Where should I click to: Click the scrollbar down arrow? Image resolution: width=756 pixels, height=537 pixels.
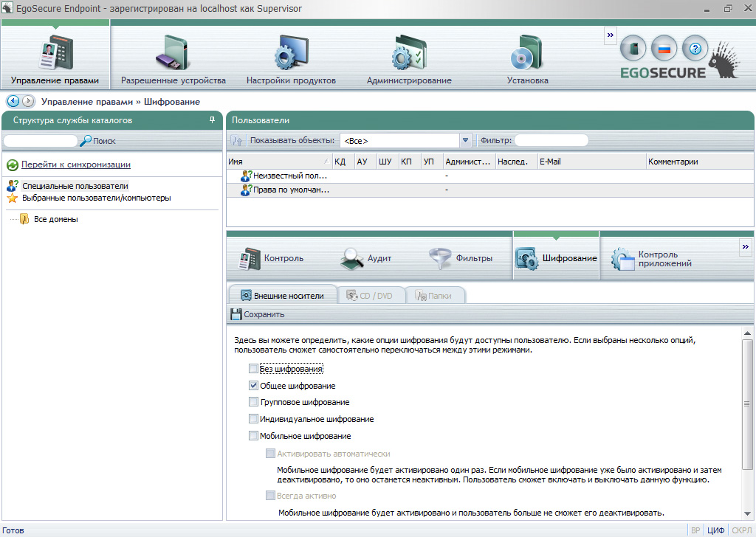click(747, 514)
